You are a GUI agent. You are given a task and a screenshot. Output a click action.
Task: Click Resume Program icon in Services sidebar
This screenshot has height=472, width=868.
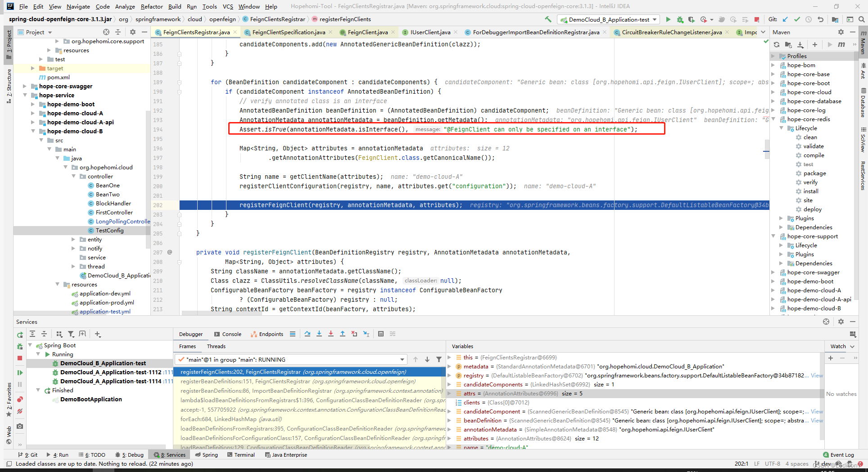pos(20,372)
